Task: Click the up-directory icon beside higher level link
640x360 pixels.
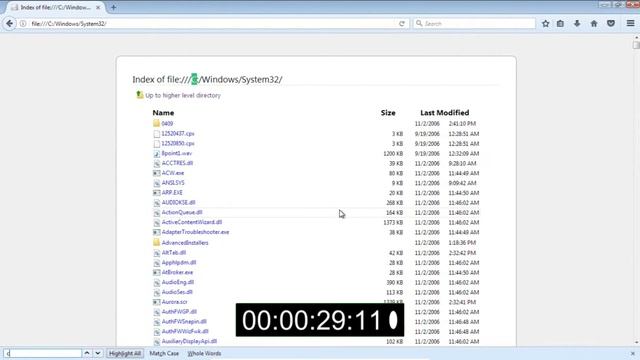Action: tap(140, 95)
